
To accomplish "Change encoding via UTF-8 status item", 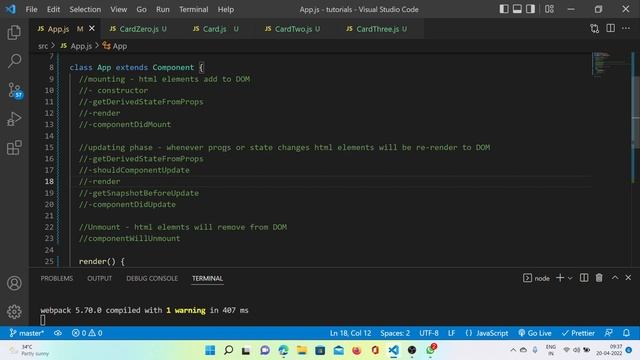I will [429, 333].
